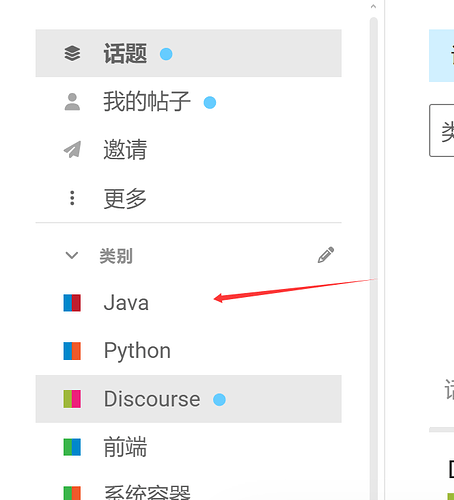Open the 邀请 link
The width and height of the screenshot is (454, 500).
point(189,149)
